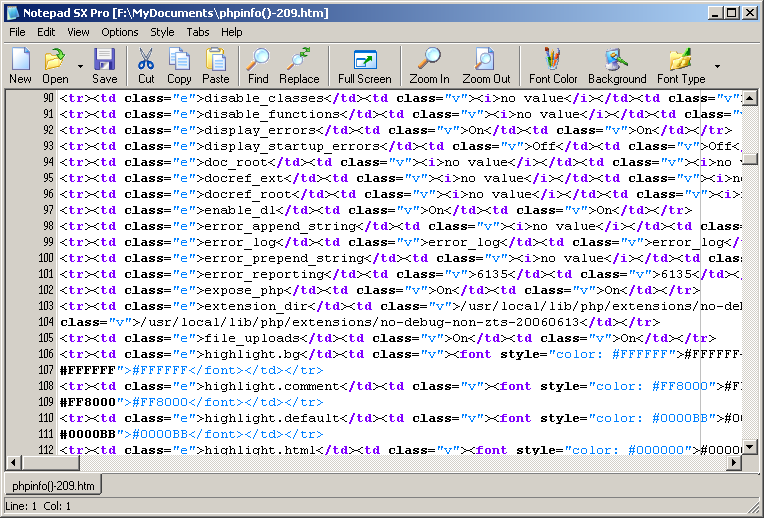Select the Cut scissors tool

point(146,66)
